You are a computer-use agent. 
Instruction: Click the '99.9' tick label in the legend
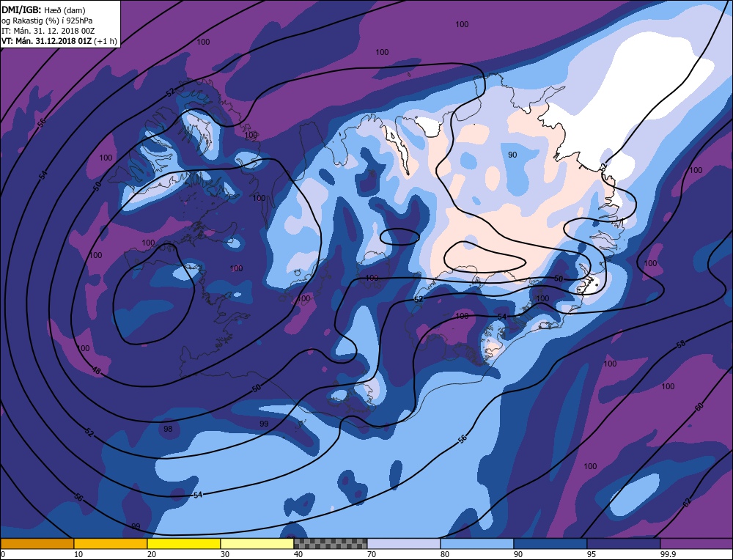pyautogui.click(x=667, y=554)
